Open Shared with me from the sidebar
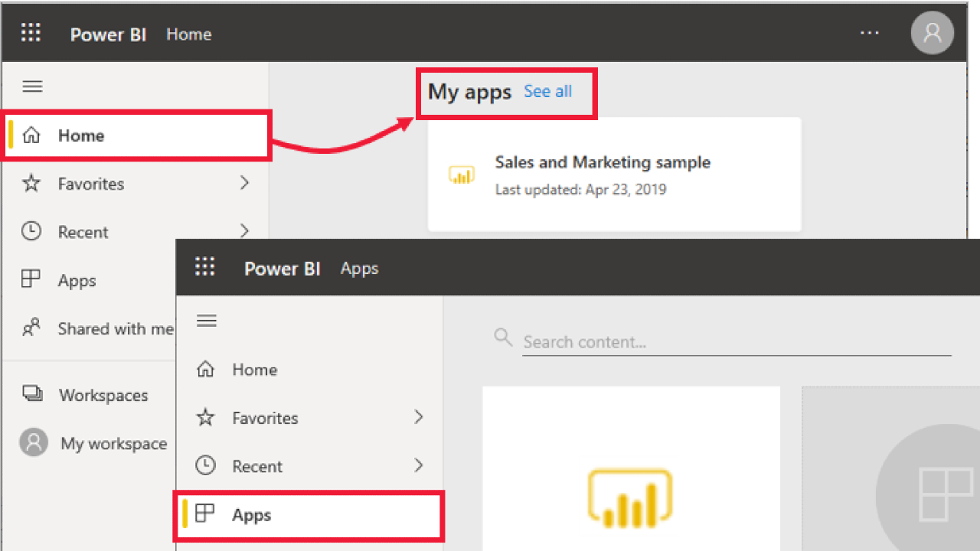 [x=32, y=328]
